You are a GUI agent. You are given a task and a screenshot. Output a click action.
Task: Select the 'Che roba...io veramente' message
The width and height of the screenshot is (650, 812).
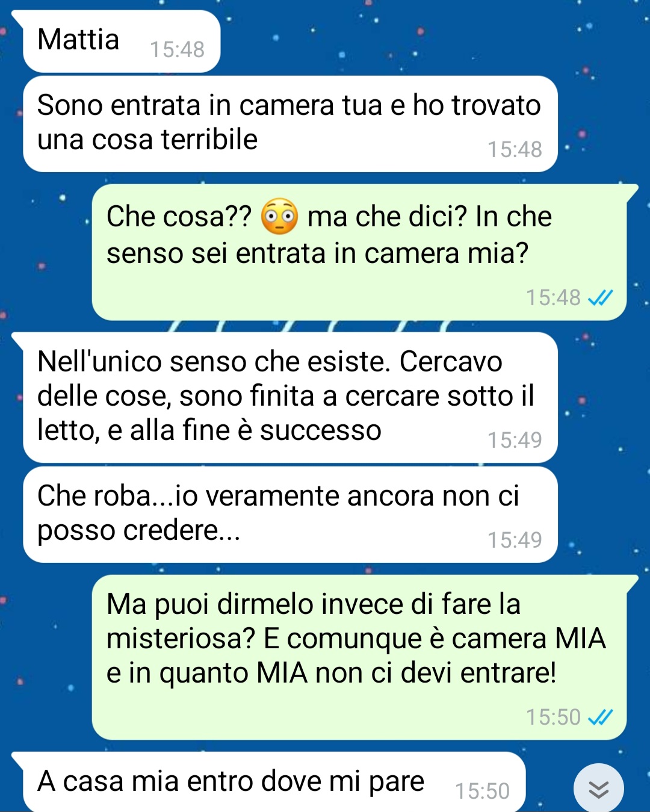click(x=290, y=515)
